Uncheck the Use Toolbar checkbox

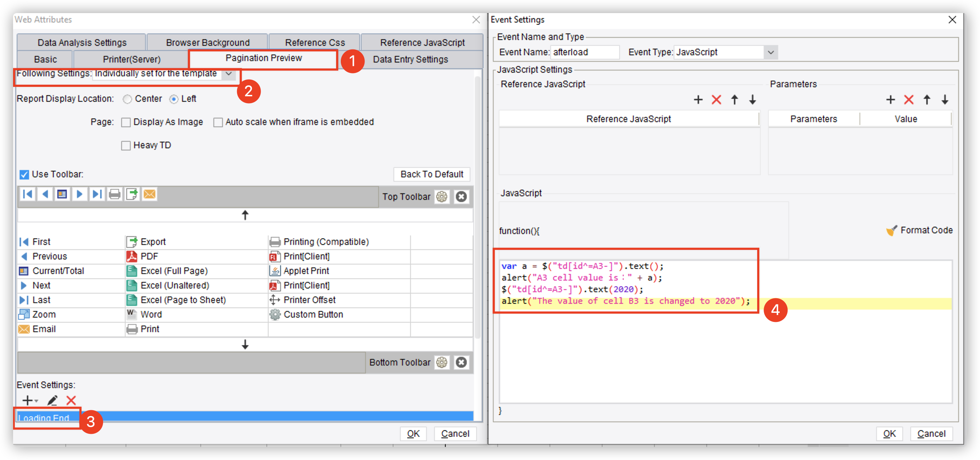pos(24,174)
